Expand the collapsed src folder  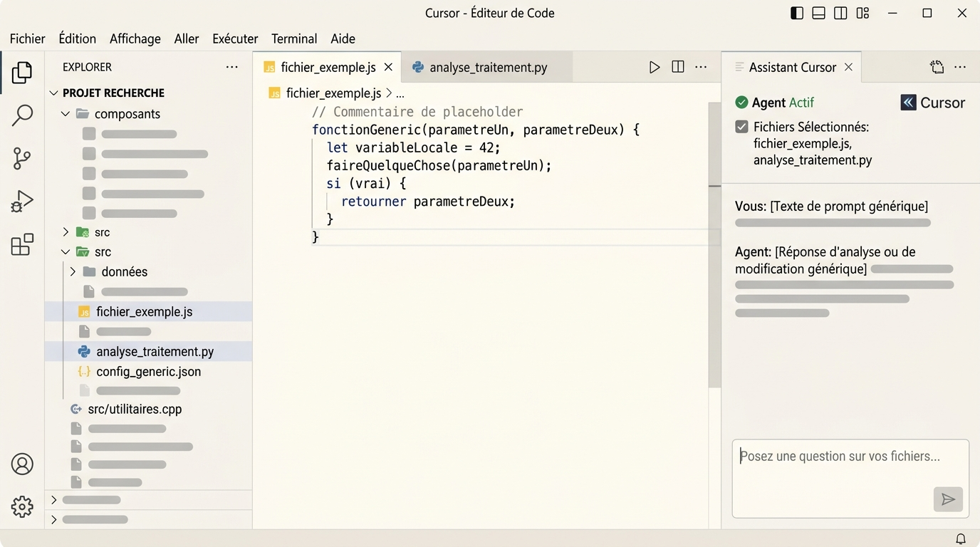click(66, 232)
